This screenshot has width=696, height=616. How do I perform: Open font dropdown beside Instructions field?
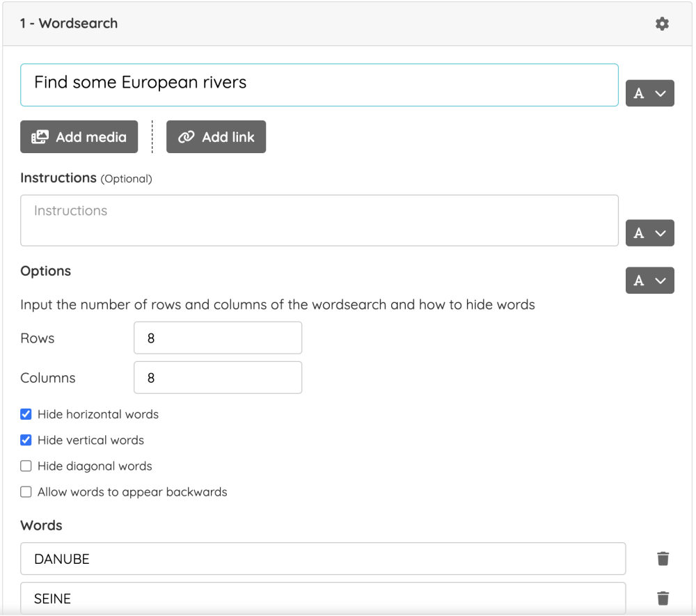point(650,233)
